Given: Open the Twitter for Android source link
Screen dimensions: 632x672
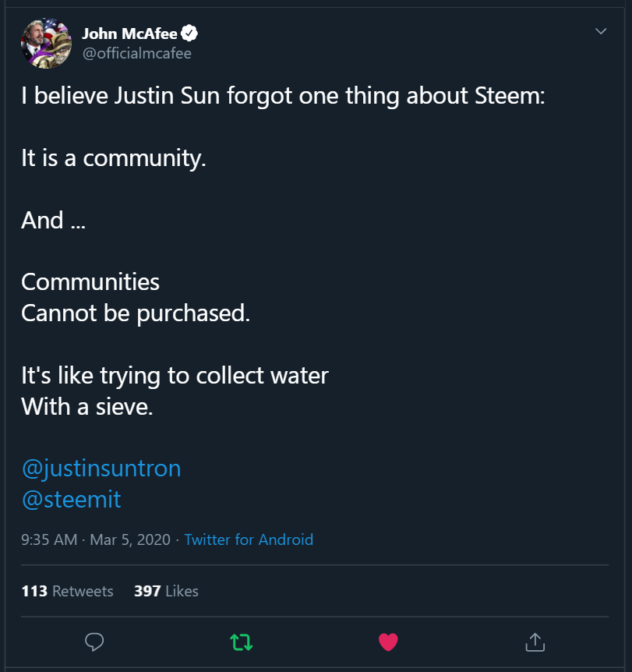Looking at the screenshot, I should click(249, 539).
